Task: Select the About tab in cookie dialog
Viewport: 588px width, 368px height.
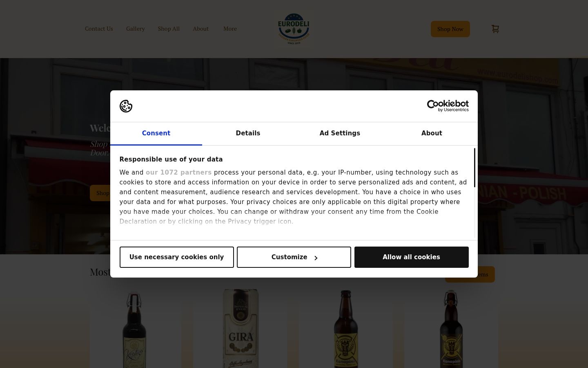Action: tap(432, 133)
